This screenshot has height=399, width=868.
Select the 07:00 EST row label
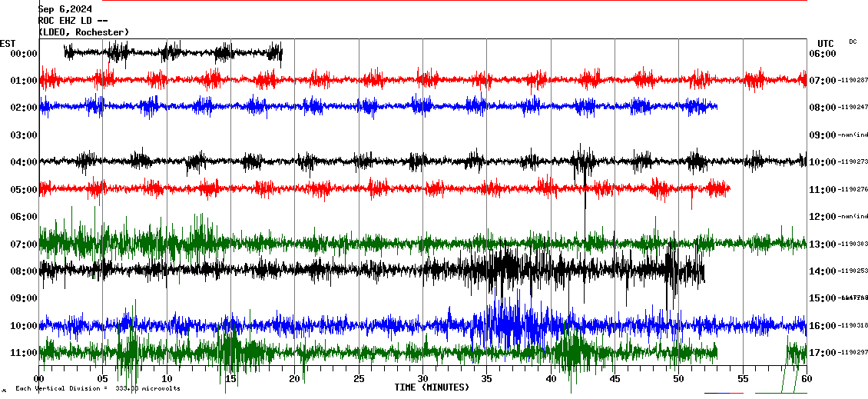pyautogui.click(x=24, y=244)
